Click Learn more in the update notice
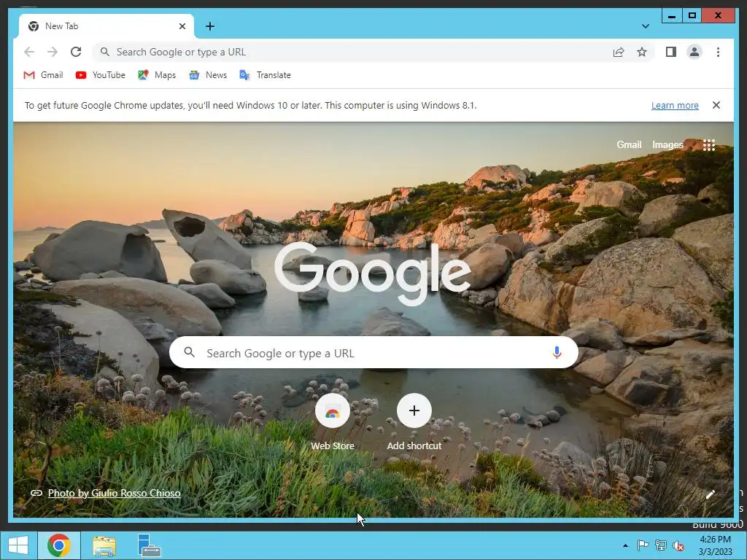Viewport: 747px width, 560px height. click(675, 105)
